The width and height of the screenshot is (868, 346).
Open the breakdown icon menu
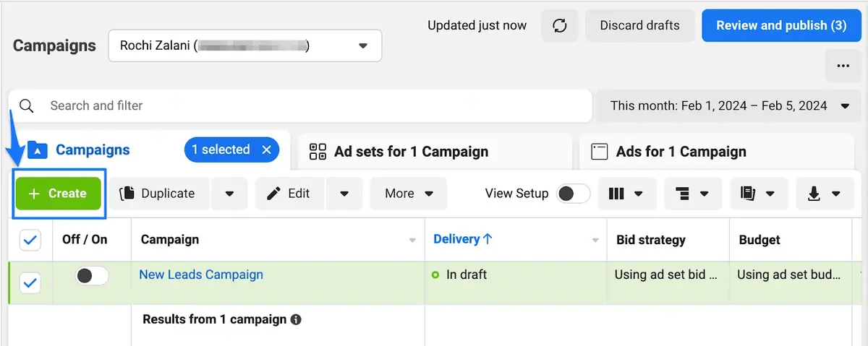(692, 194)
